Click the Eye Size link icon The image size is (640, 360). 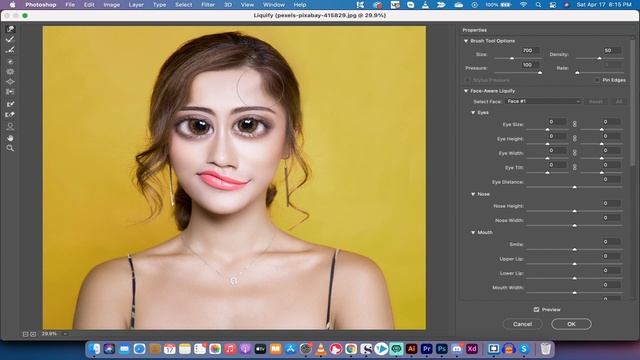coord(574,124)
